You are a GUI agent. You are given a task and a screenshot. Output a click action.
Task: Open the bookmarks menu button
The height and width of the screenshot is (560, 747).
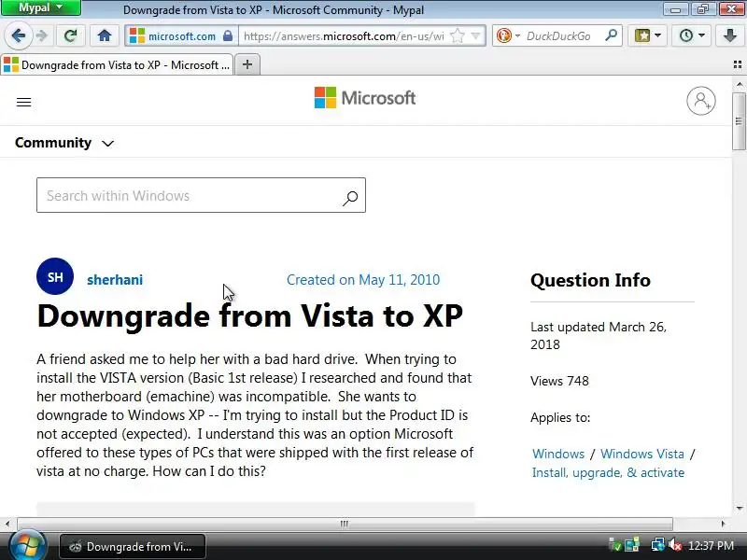[642, 35]
